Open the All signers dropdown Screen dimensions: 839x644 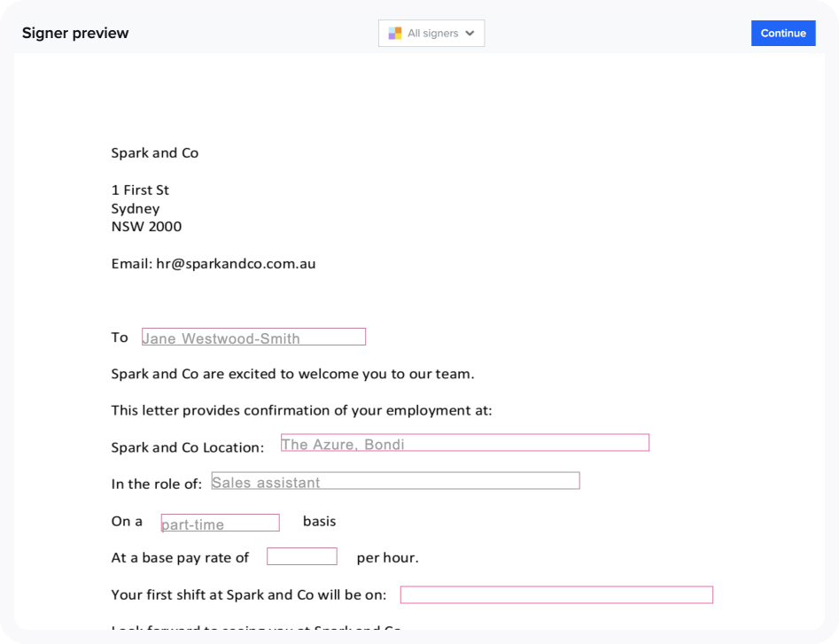point(431,33)
